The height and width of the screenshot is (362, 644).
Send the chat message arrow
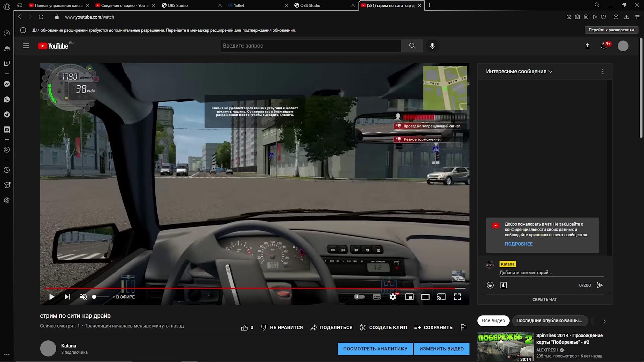[600, 285]
